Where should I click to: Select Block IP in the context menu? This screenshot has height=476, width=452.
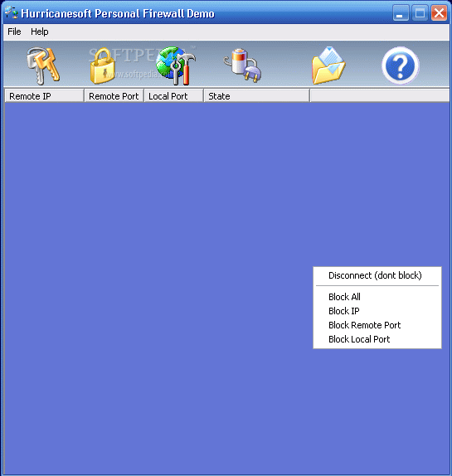point(377,311)
